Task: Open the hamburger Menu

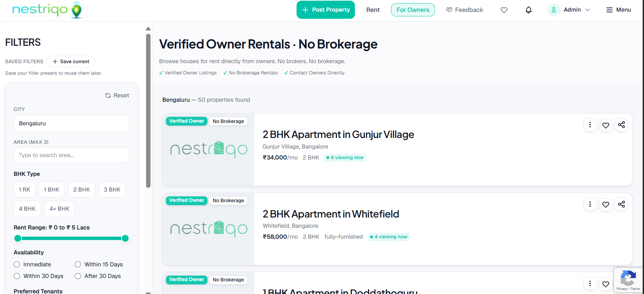Action: pyautogui.click(x=618, y=10)
